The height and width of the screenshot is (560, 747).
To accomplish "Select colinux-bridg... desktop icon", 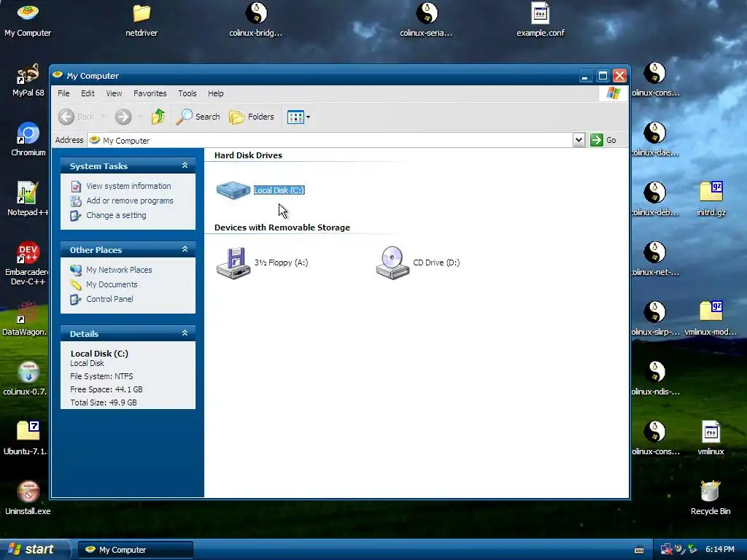I will coord(256,20).
